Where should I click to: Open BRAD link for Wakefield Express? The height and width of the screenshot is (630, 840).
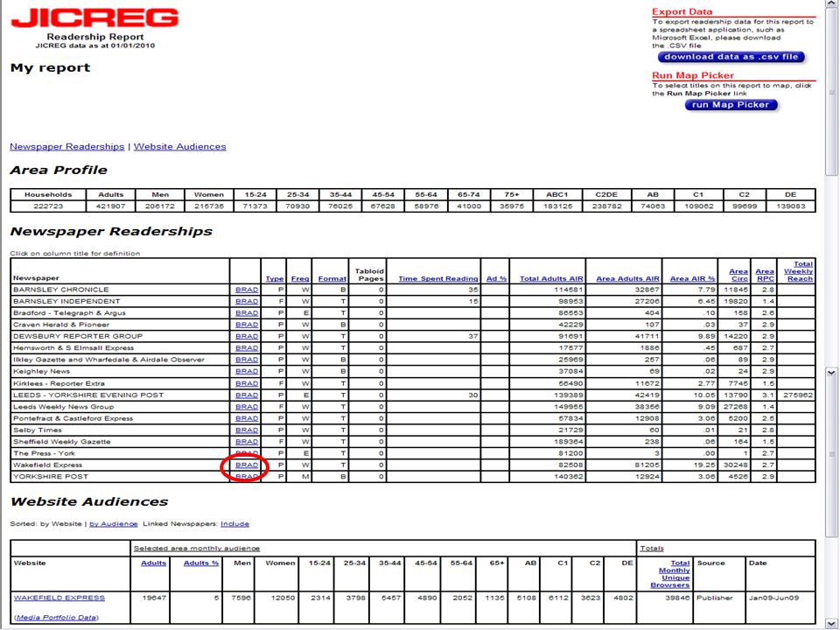(x=247, y=465)
